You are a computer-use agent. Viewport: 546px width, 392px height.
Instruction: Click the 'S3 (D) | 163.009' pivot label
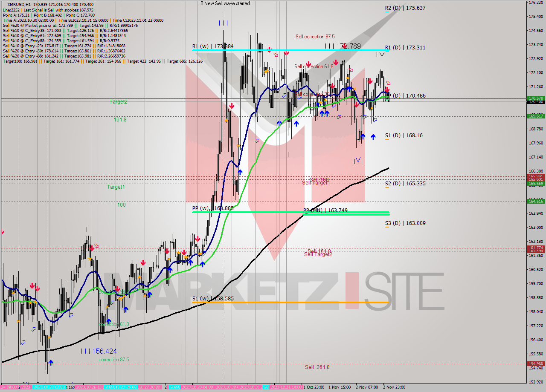point(405,223)
